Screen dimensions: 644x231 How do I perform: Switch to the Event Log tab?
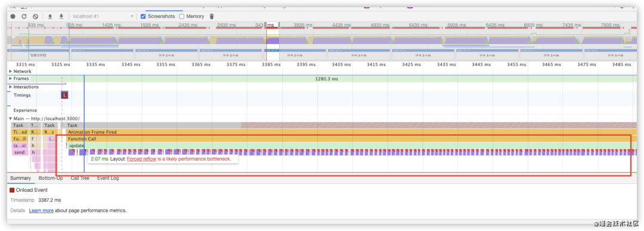(x=107, y=179)
